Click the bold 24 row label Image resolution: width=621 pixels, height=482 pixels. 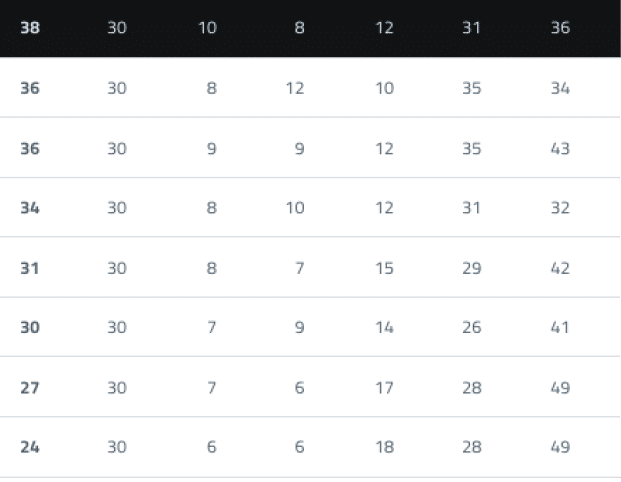coord(30,448)
